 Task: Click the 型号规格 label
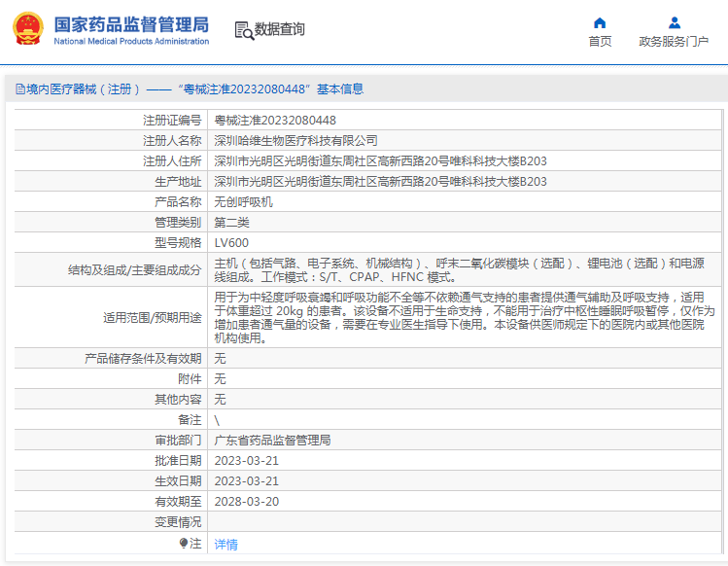tap(178, 243)
